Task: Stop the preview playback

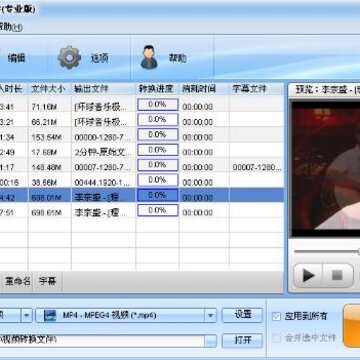Action: pyautogui.click(x=337, y=275)
